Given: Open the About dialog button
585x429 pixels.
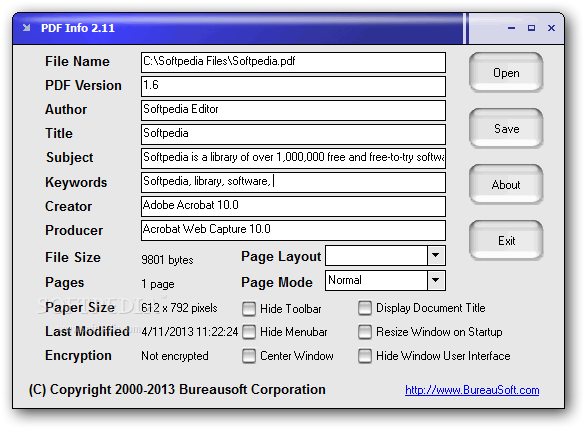Looking at the screenshot, I should pyautogui.click(x=506, y=184).
